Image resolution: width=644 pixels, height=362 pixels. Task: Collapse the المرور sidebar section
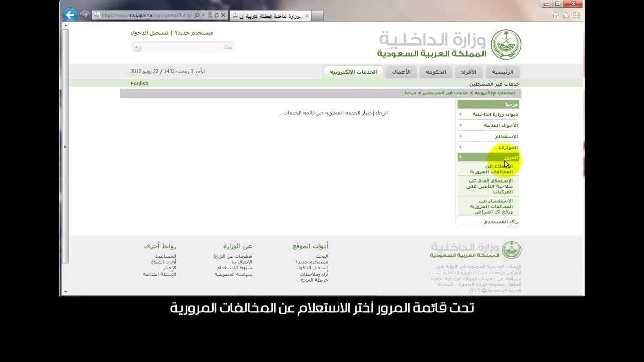pos(488,158)
